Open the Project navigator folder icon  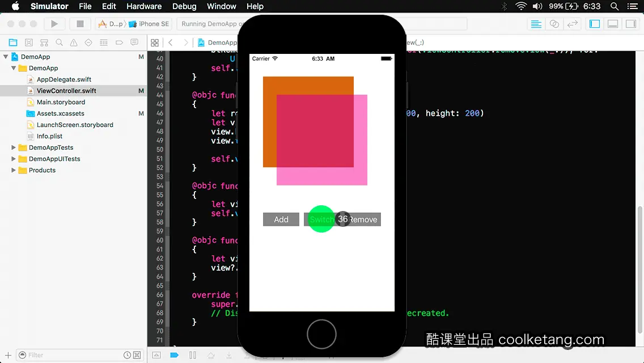coord(13,43)
